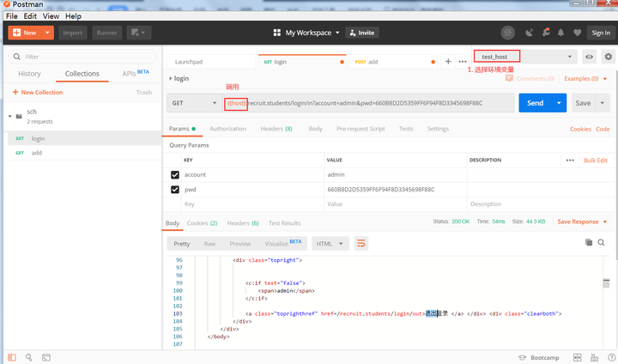
Task: Open find and replace icon in status bar
Action: coord(29,357)
